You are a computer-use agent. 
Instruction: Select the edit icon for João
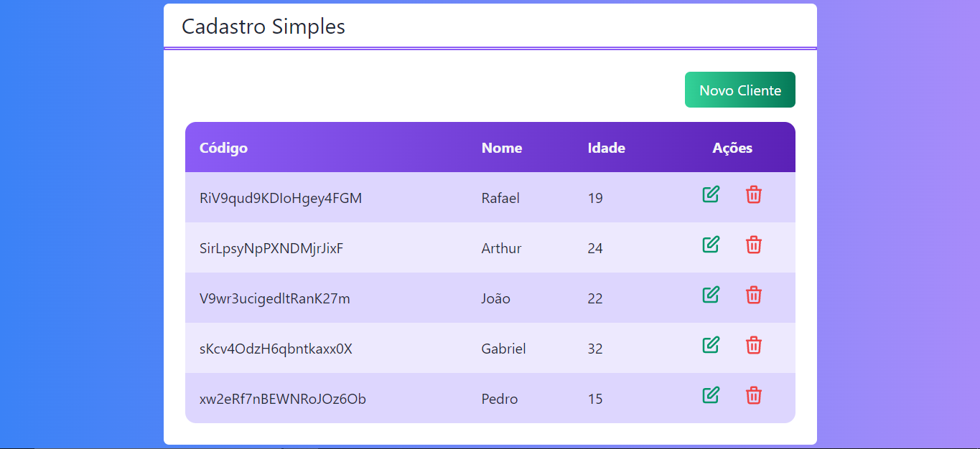pyautogui.click(x=711, y=294)
